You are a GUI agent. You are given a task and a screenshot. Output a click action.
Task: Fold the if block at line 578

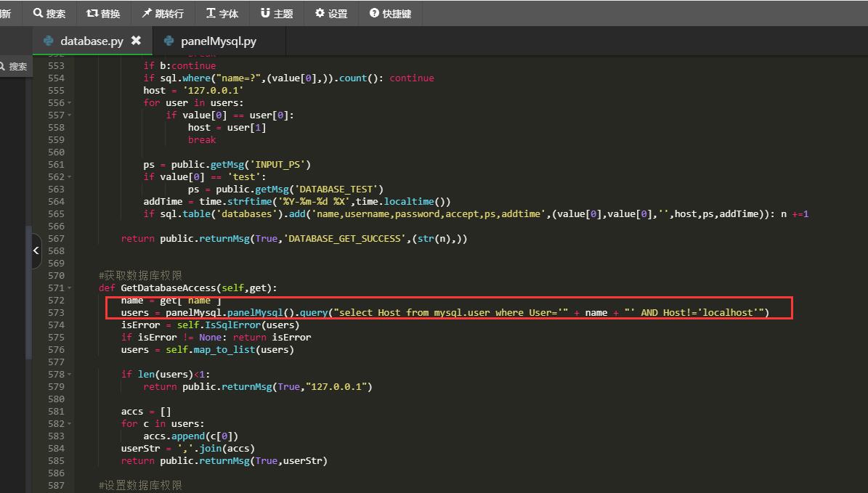69,375
